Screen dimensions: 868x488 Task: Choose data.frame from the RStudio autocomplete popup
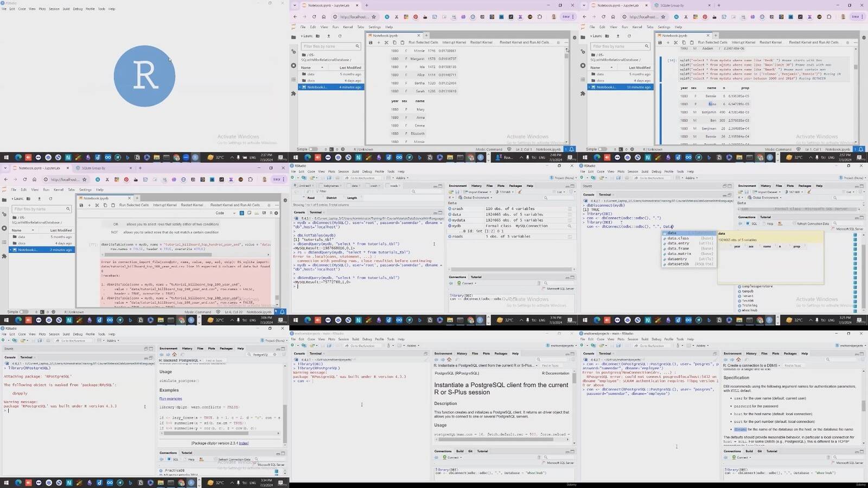[x=688, y=249]
